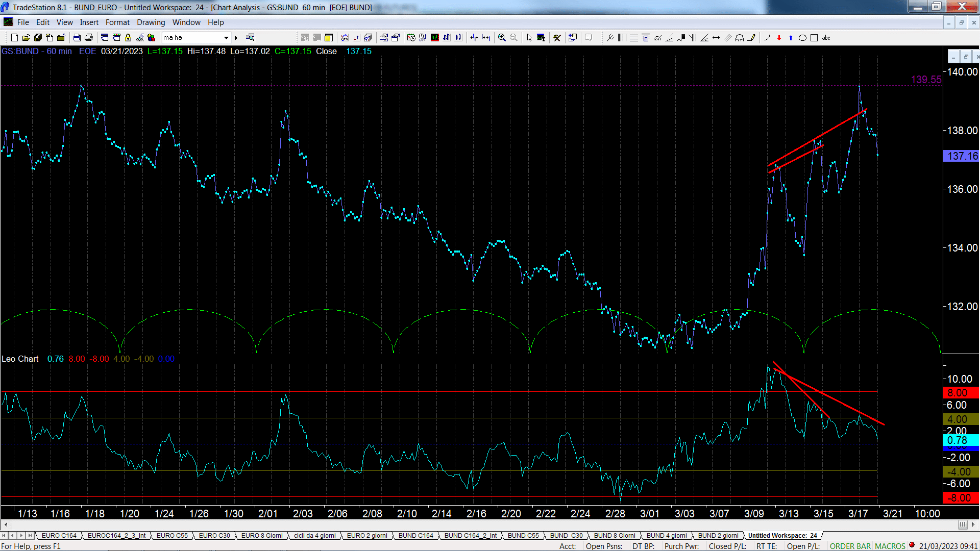Viewport: 980px width, 551px height.
Task: Select the trendline drawing tool
Action: (x=610, y=38)
